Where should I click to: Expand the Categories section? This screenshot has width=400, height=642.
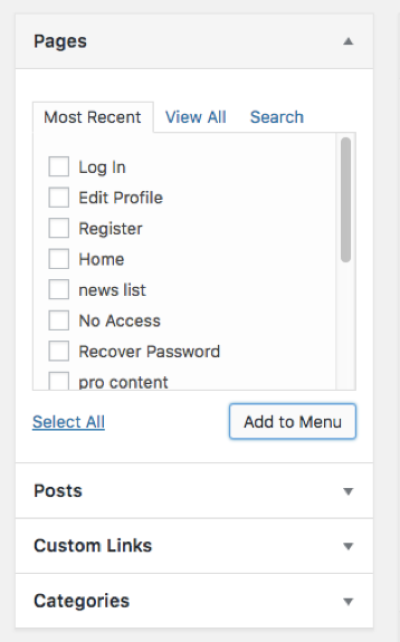coord(348,601)
